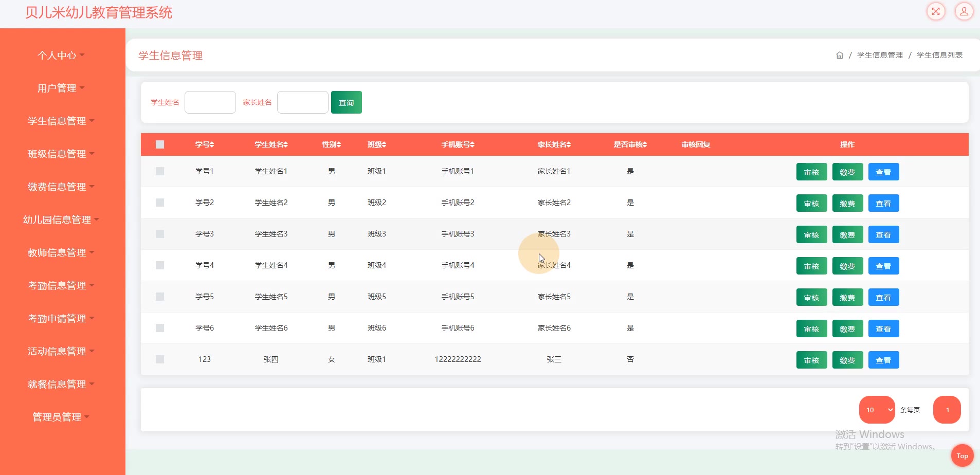Check the row checkbox for 学号5
The width and height of the screenshot is (980, 475).
coord(160,297)
